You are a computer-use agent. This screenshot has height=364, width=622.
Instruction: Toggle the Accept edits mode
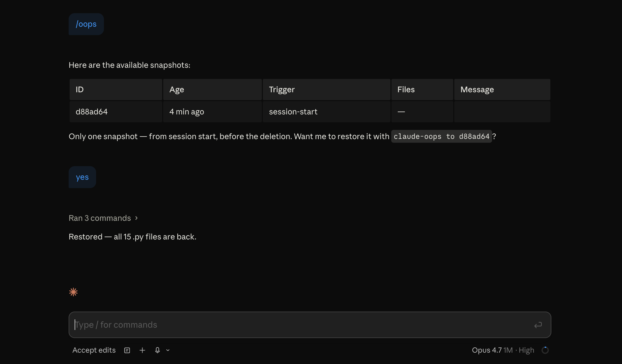pyautogui.click(x=94, y=350)
